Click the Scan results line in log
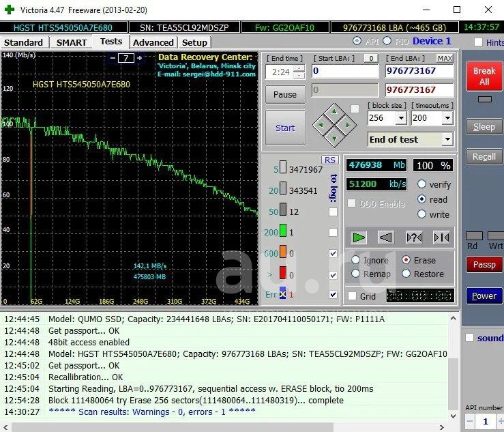 [151, 412]
